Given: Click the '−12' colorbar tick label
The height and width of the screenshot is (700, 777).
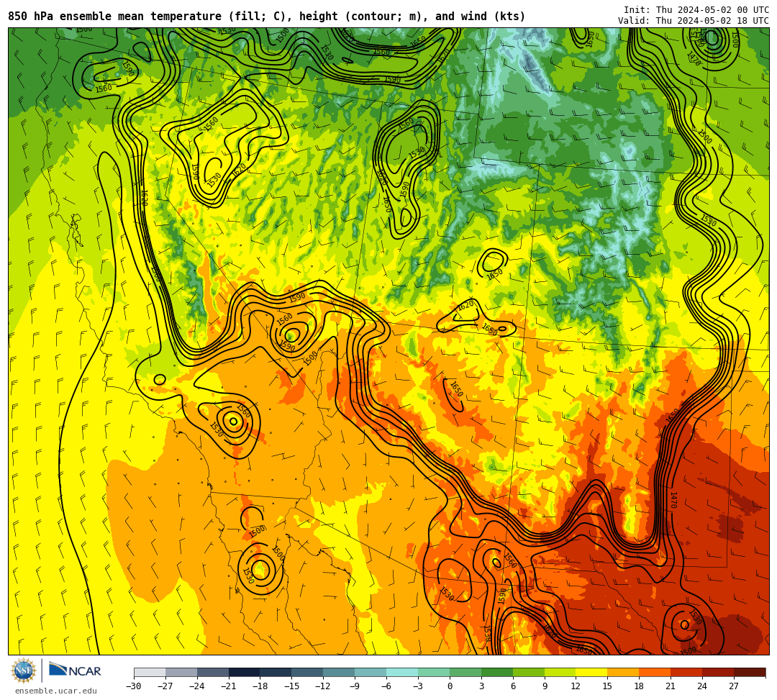Looking at the screenshot, I should (324, 686).
